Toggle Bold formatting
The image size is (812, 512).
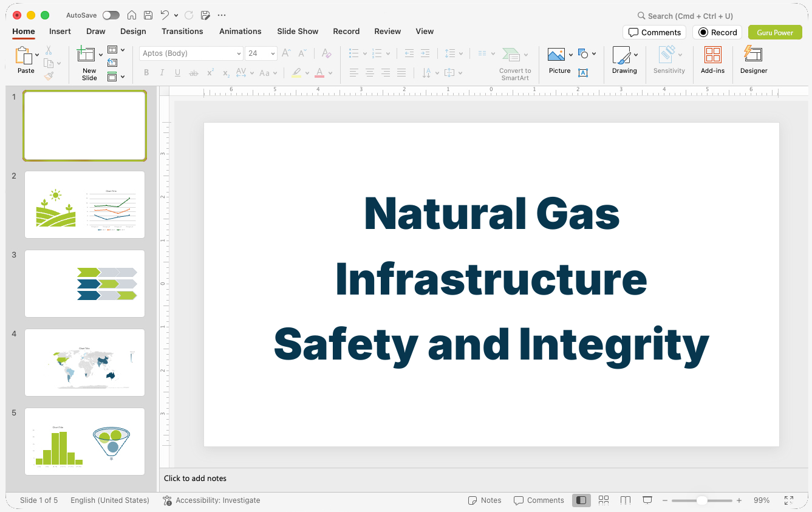(146, 73)
